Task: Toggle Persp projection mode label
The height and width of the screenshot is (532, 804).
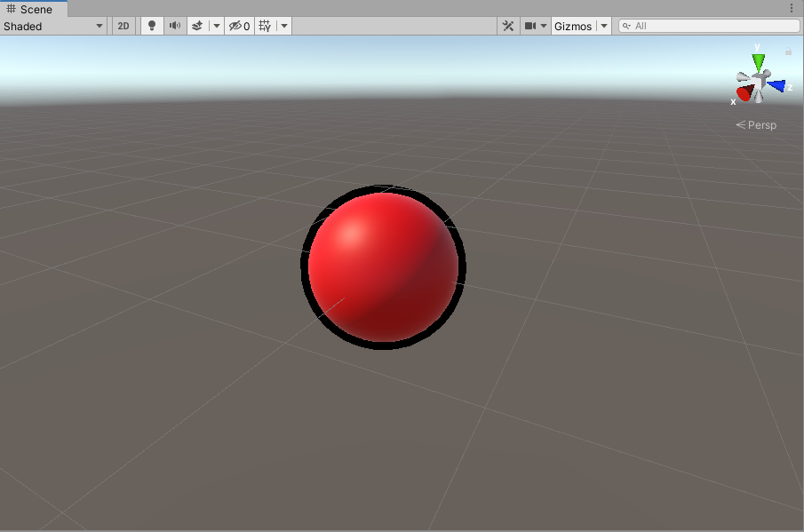Action: click(x=756, y=125)
